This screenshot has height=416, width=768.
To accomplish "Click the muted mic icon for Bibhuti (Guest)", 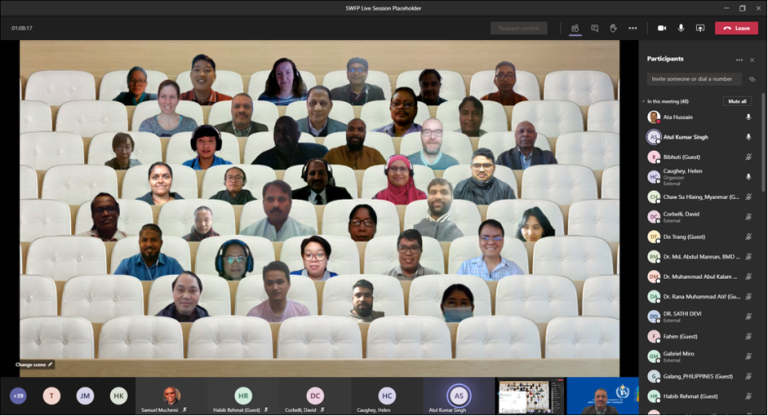I will click(x=748, y=157).
